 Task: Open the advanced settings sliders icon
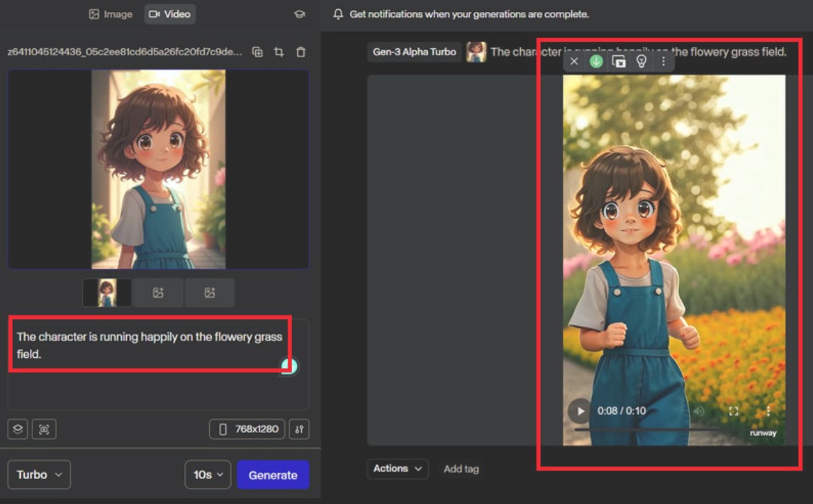[x=299, y=429]
